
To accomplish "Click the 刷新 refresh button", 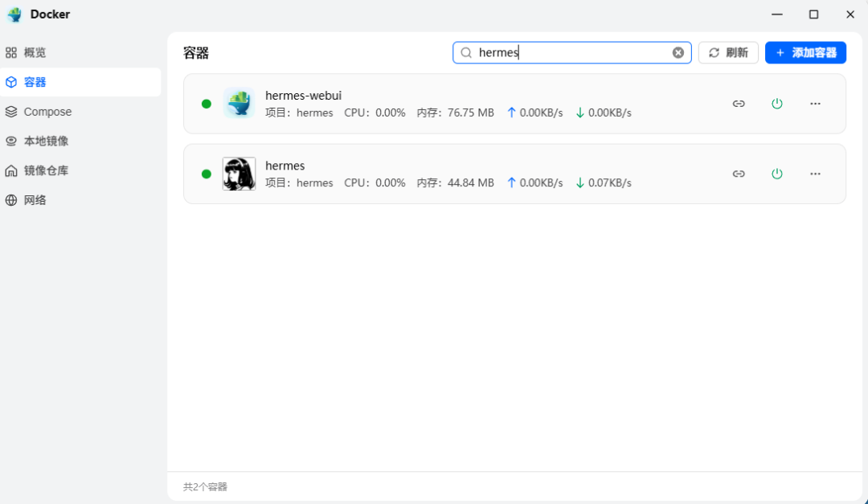I will coord(727,51).
